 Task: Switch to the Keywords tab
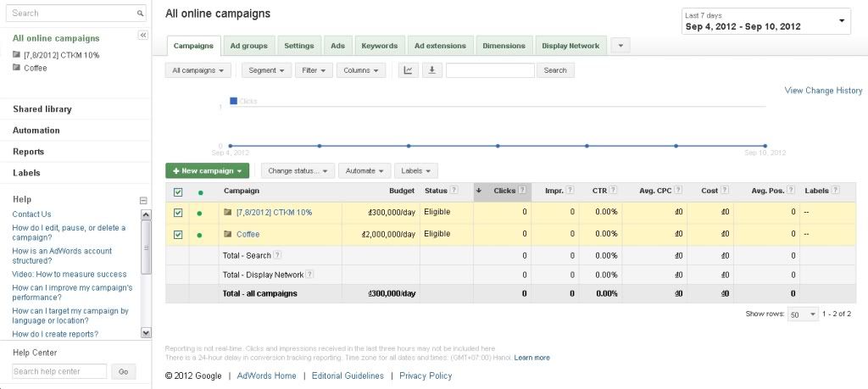(x=379, y=46)
